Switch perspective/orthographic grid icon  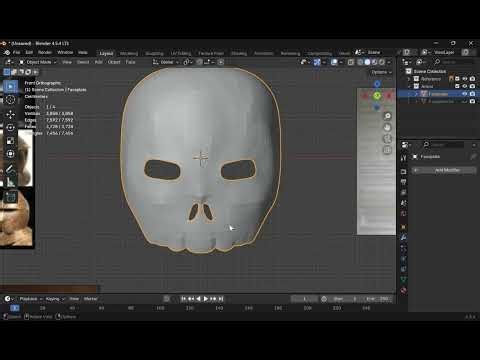point(387,150)
